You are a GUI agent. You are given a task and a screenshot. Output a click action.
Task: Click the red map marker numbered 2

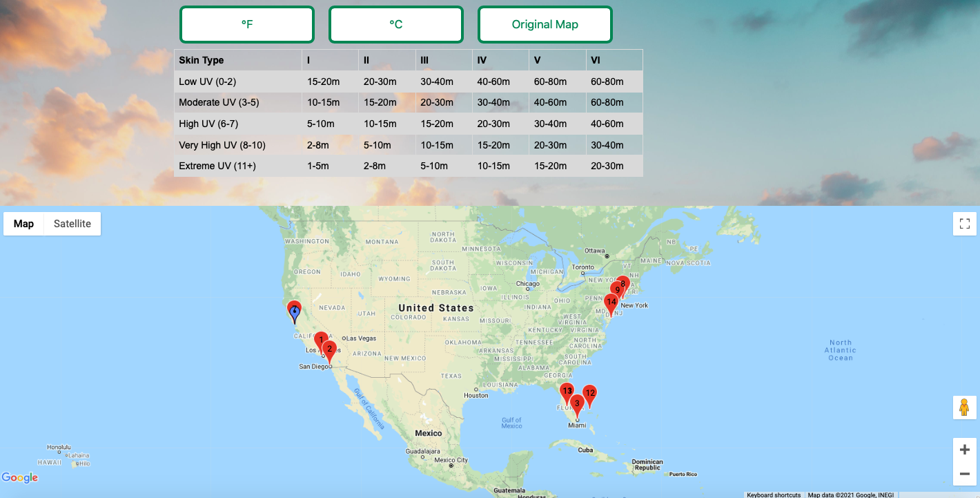click(330, 351)
